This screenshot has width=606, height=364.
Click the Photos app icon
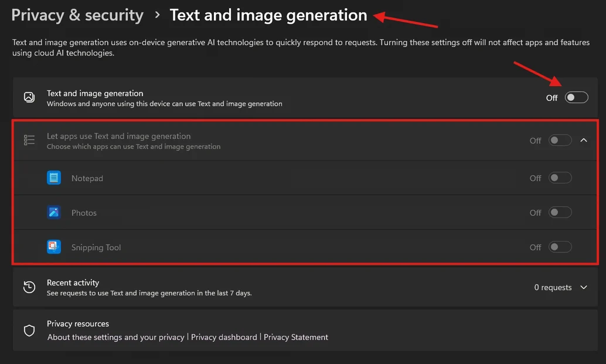[54, 212]
